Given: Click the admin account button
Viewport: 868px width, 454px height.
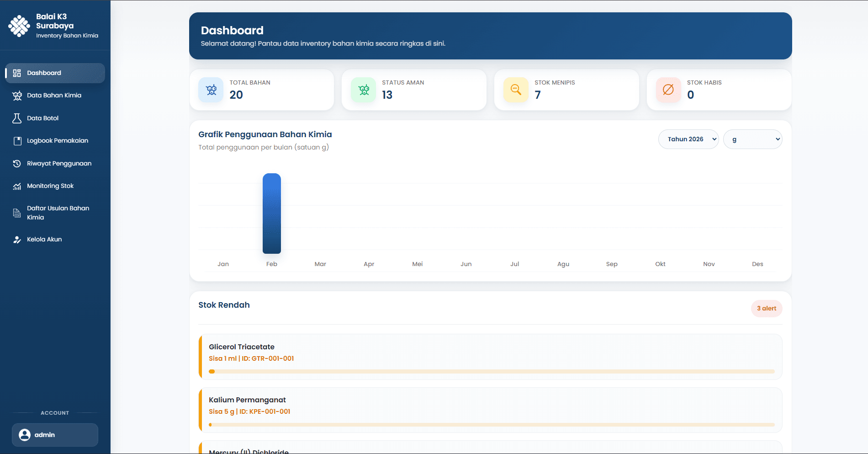Looking at the screenshot, I should [55, 435].
